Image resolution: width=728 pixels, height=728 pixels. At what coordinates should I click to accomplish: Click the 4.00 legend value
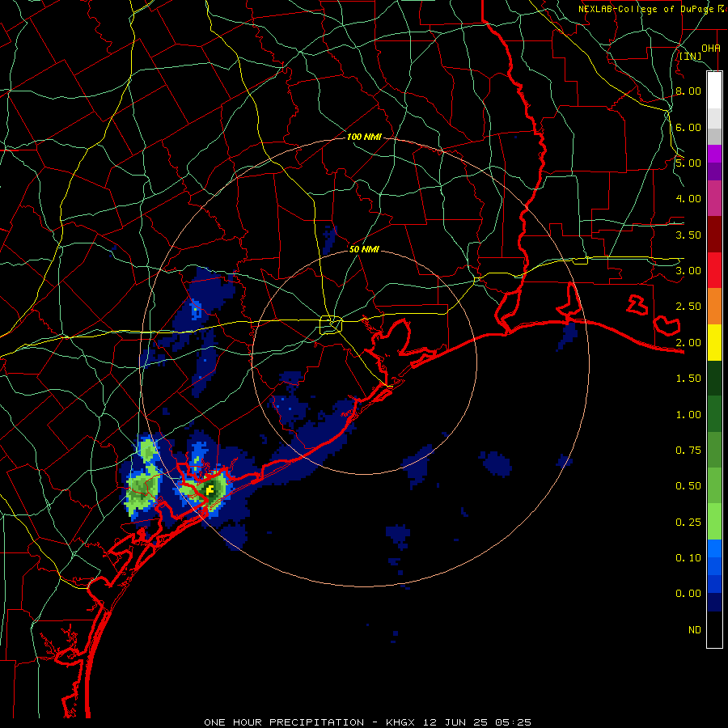point(688,199)
